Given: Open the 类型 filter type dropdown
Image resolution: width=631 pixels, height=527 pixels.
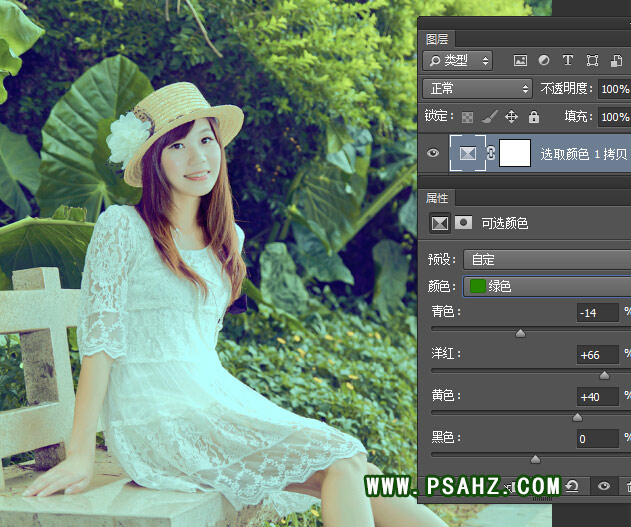Looking at the screenshot, I should (x=458, y=61).
